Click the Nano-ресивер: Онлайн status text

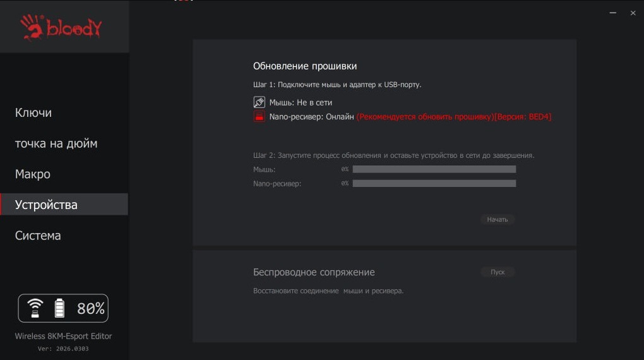click(x=311, y=117)
